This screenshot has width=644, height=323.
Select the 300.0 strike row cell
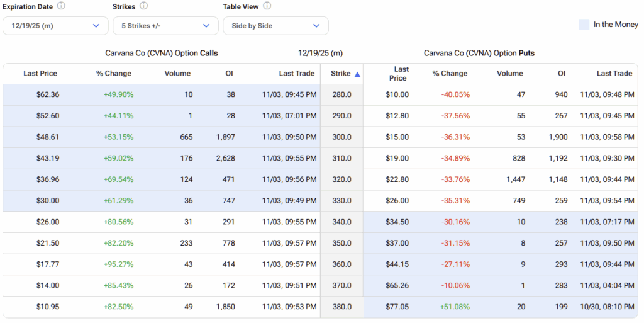coord(341,137)
